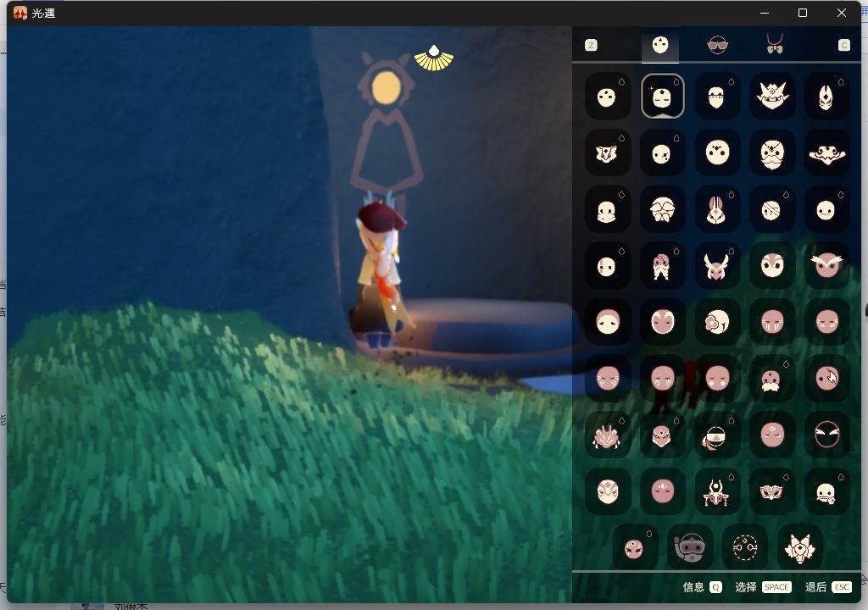868x610 pixels.
Task: Select the cat-shaped half mask
Action: 607,152
